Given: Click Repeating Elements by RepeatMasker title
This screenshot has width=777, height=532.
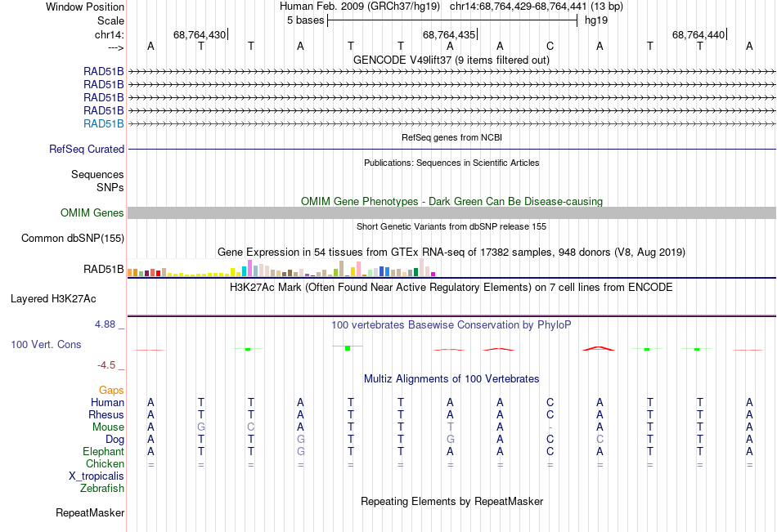Looking at the screenshot, I should point(451,501).
